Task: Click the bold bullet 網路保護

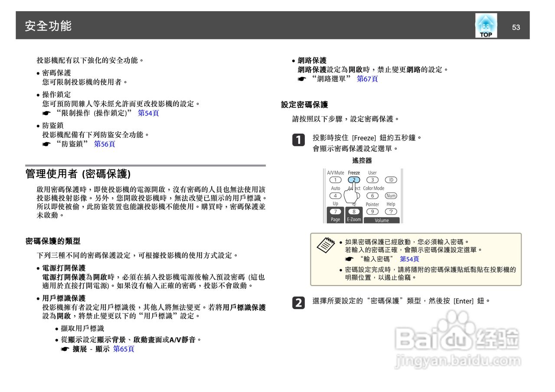Action: 312,61
